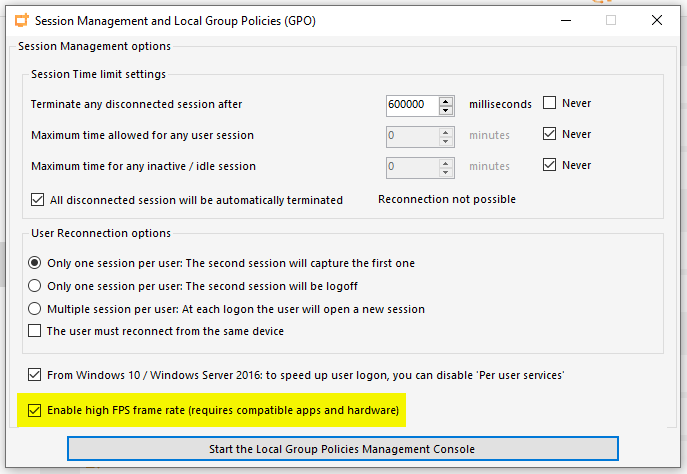Click the 600000 milliseconds input field
This screenshot has width=687, height=474.
411,104
